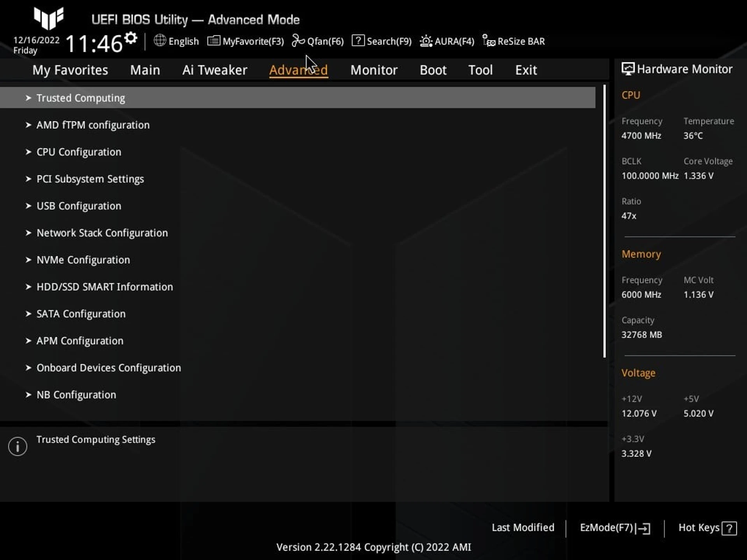This screenshot has height=560, width=747.
Task: Select USB Configuration text
Action: coord(79,206)
